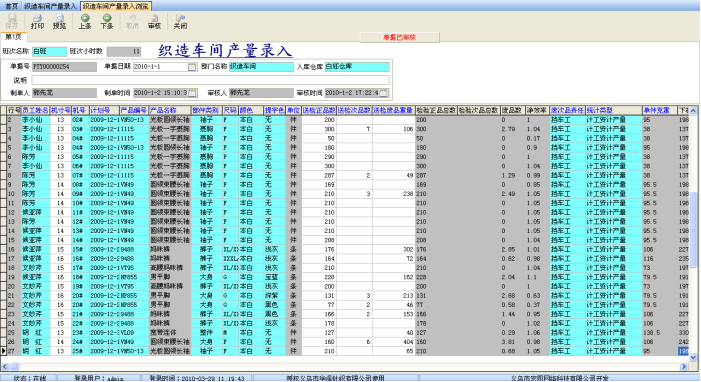The height and width of the screenshot is (382, 701).
Task: Click the 送检废品重量 column header
Action: pos(393,110)
